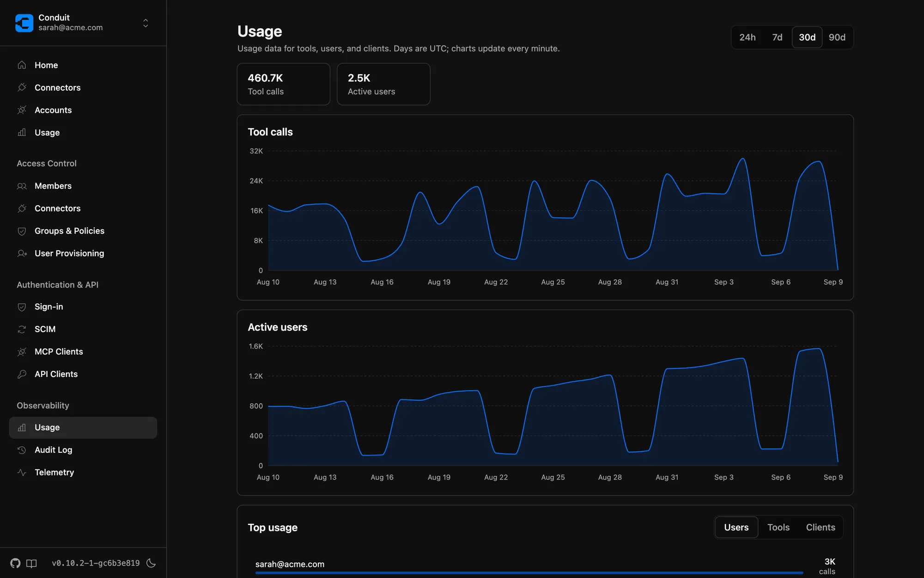Click the Telemetry pulse icon

22,473
